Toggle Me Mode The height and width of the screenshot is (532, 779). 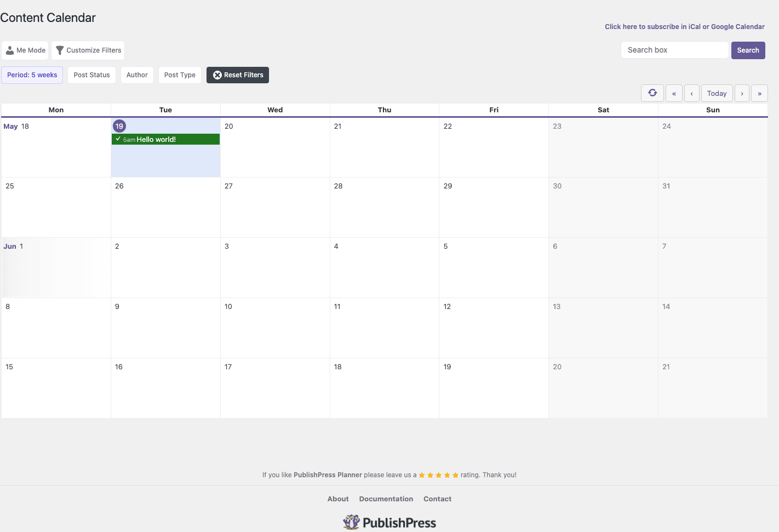(25, 50)
